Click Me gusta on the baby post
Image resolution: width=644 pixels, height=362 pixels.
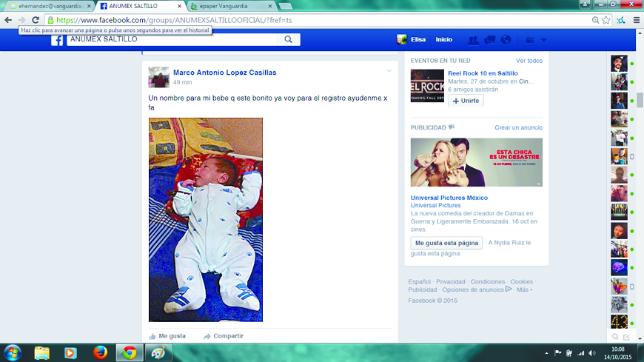[x=167, y=336]
